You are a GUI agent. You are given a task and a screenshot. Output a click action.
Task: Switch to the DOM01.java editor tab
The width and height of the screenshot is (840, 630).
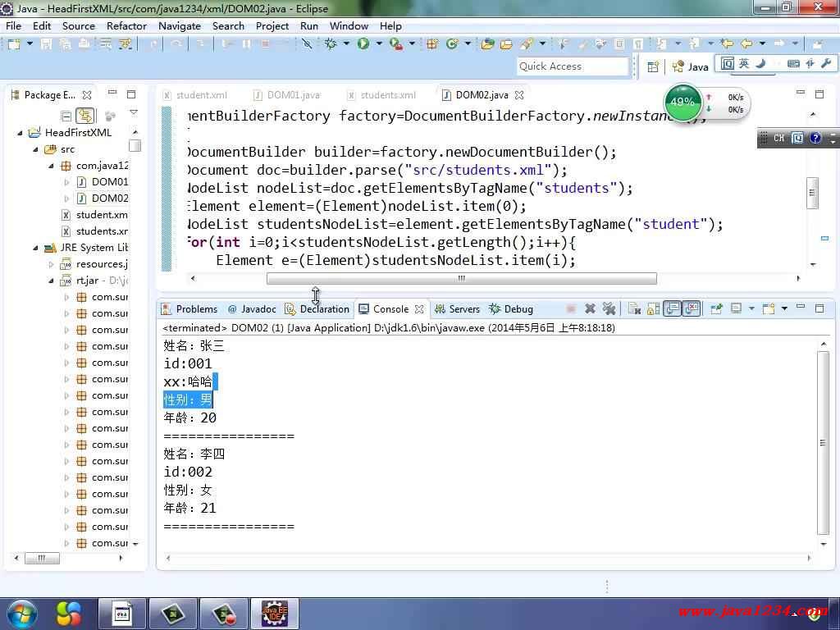click(287, 95)
